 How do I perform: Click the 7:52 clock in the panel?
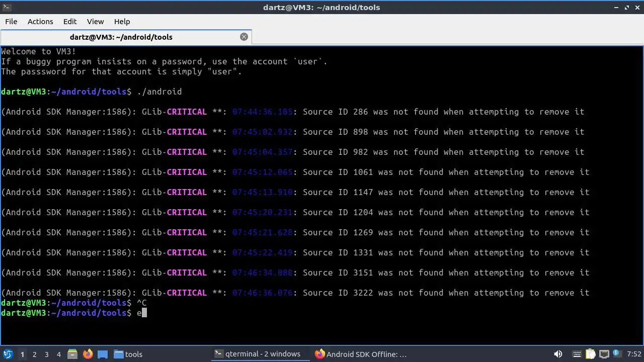click(634, 354)
